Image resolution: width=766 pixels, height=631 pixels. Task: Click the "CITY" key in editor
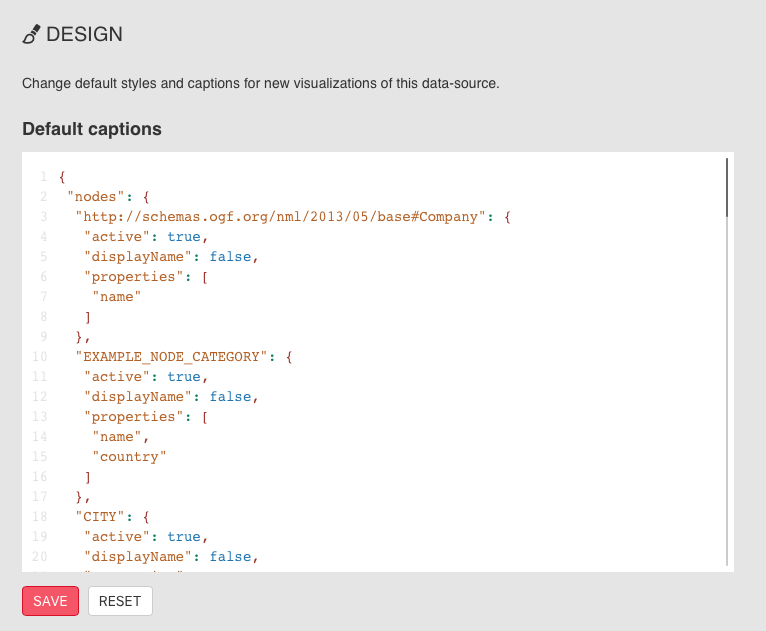100,517
